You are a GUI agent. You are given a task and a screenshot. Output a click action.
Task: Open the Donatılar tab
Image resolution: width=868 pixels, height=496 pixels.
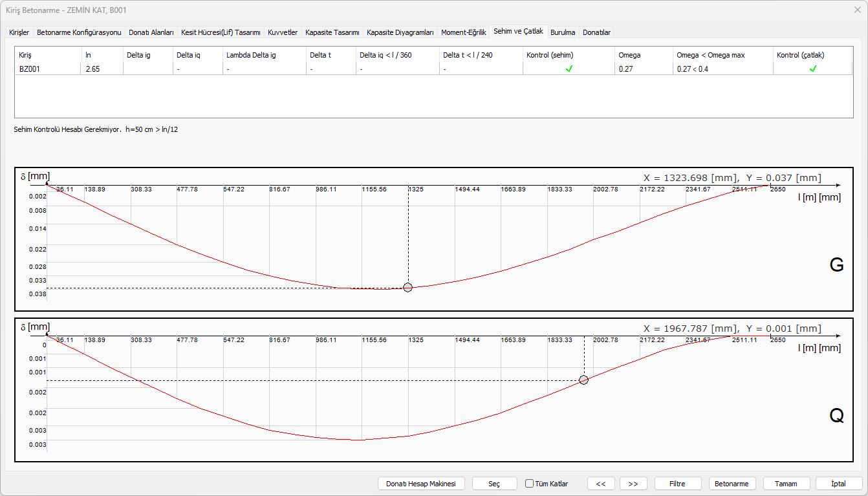coord(596,32)
